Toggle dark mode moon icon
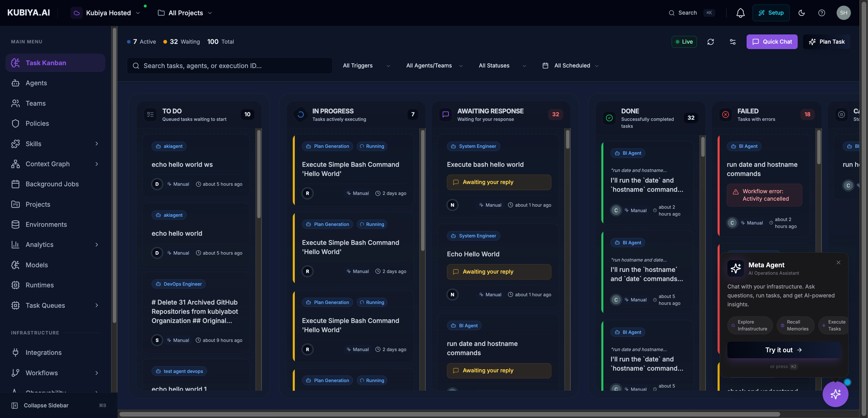This screenshot has height=418, width=868. pos(801,13)
